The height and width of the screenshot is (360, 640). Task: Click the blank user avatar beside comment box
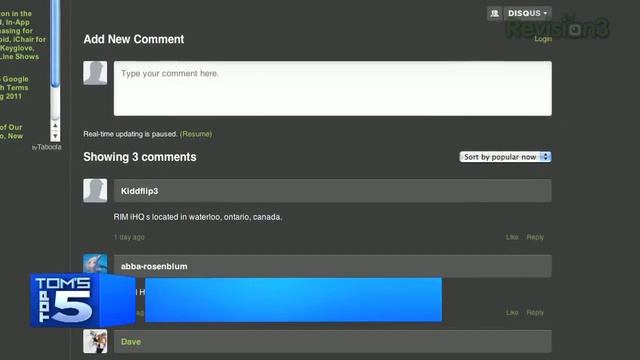[x=95, y=73]
